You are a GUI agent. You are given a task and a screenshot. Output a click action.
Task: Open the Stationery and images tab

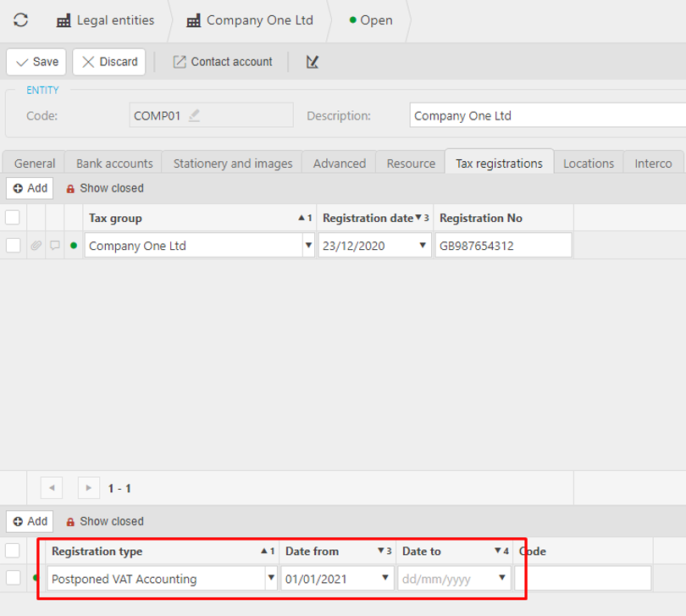pos(232,164)
